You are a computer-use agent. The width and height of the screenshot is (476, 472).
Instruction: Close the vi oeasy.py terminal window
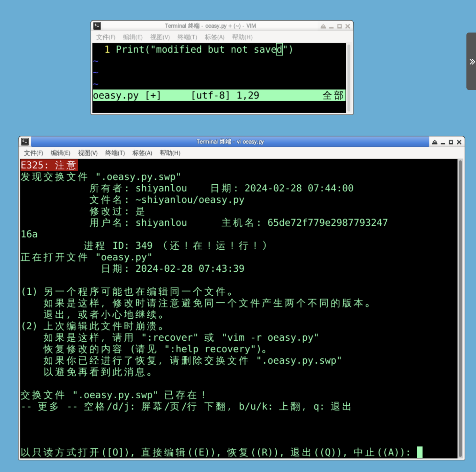coord(459,142)
